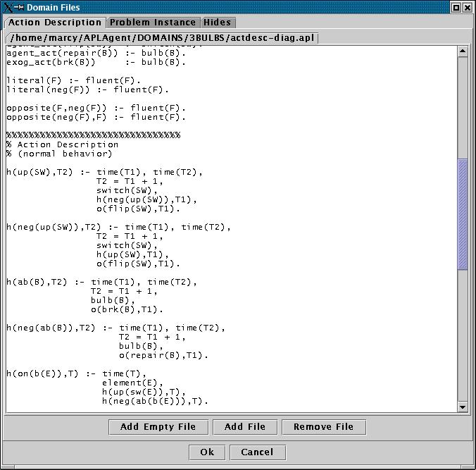The height and width of the screenshot is (470, 476).
Task: Click the Add File button
Action: (x=244, y=427)
